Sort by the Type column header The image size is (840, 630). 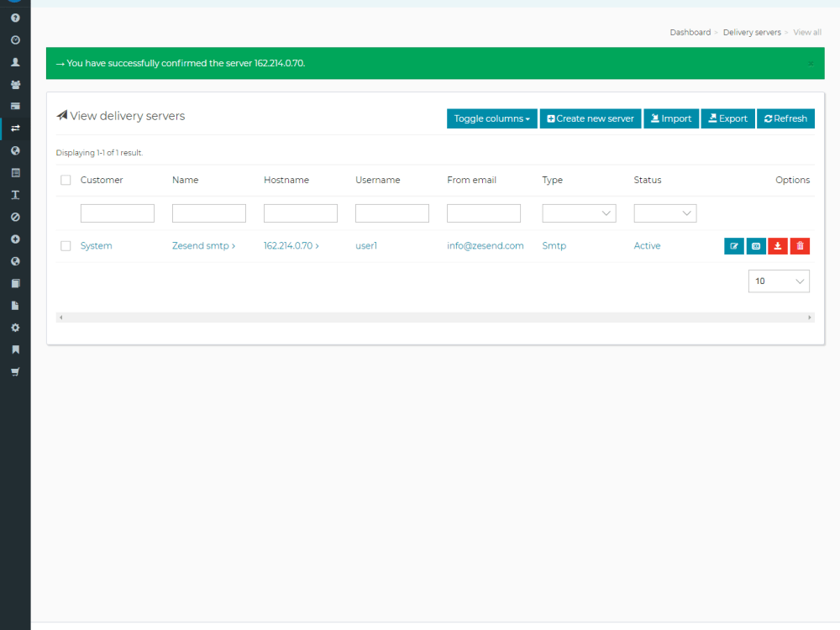pos(553,180)
